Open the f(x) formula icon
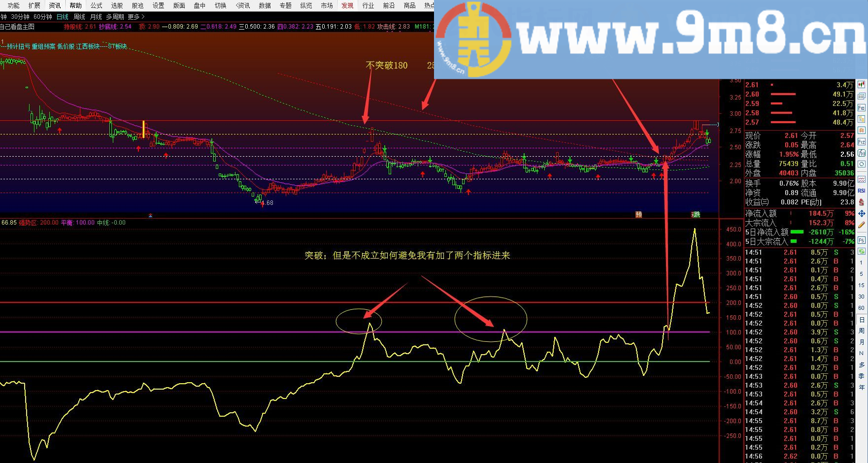This screenshot has width=868, height=463. coord(862,153)
